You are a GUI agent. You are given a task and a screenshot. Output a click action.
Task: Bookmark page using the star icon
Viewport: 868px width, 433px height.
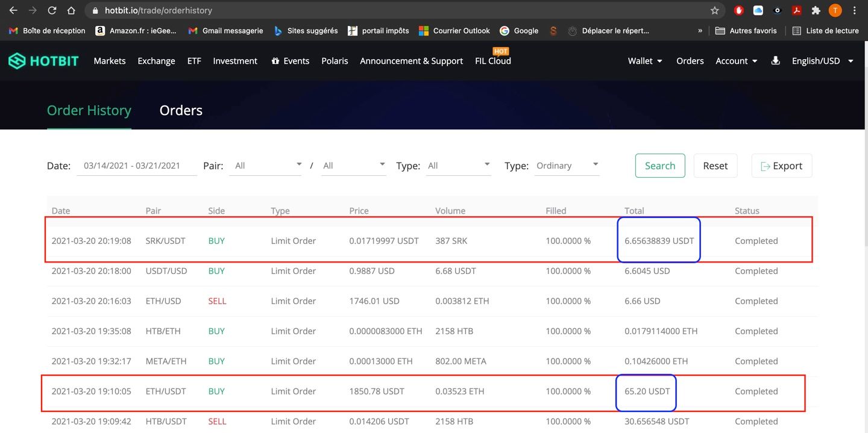point(715,10)
